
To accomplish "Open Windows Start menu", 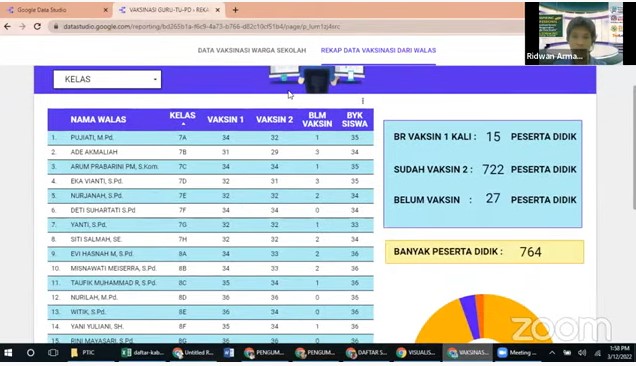I will click(x=8, y=353).
